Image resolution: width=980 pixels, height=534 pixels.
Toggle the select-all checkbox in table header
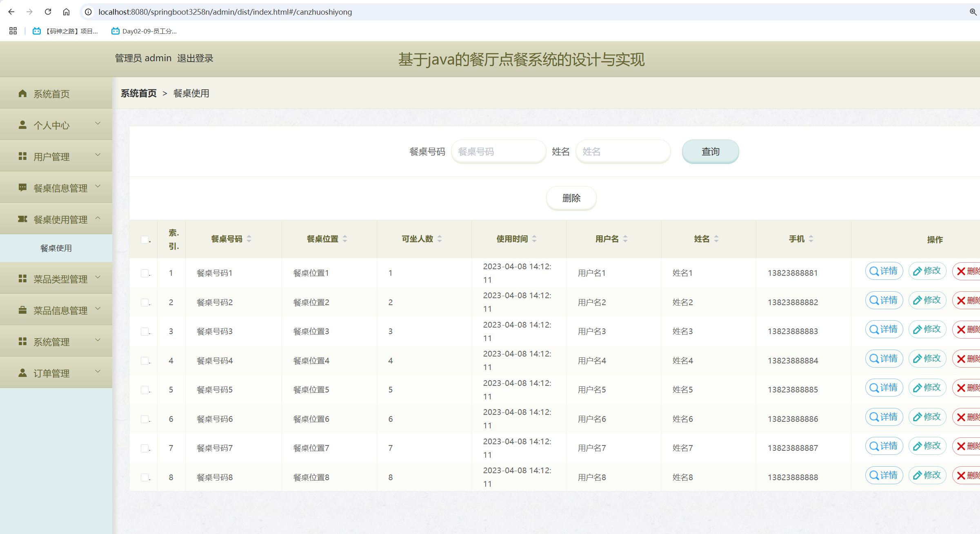pos(145,239)
